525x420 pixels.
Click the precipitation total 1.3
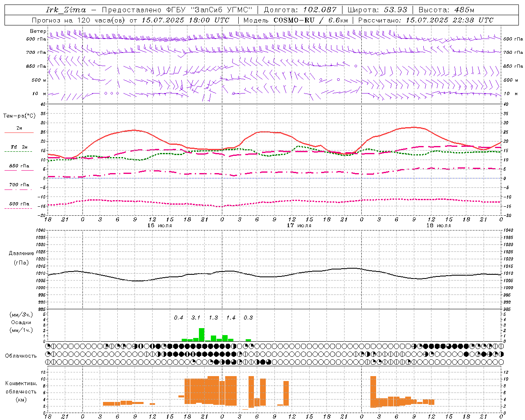pos(213,318)
